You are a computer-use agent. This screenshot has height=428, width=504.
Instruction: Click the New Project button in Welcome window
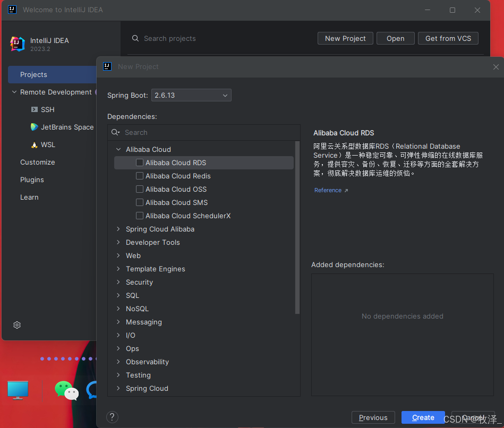point(345,39)
